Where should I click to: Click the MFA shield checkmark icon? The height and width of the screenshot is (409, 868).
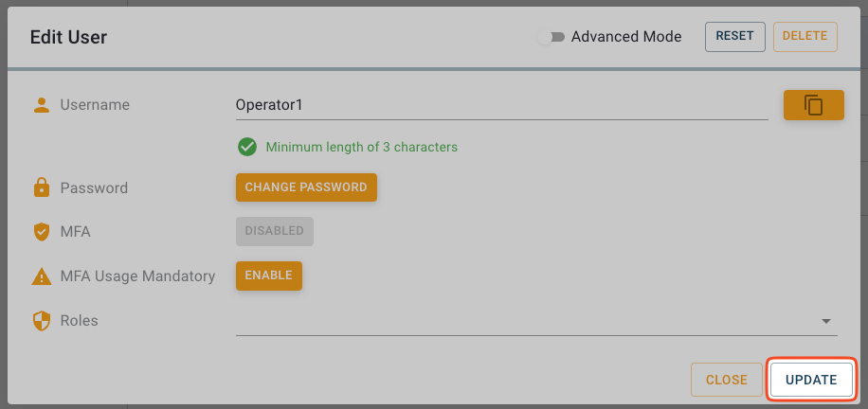41,232
